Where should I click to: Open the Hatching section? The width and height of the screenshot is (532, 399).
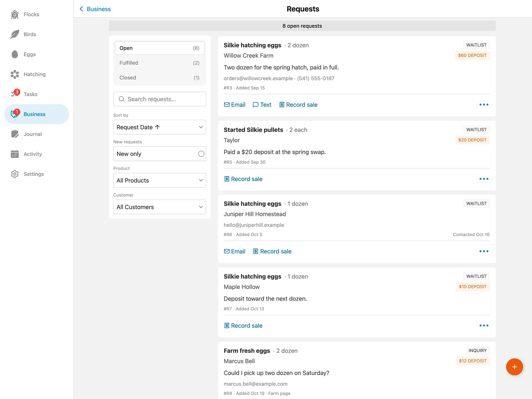tap(37, 74)
